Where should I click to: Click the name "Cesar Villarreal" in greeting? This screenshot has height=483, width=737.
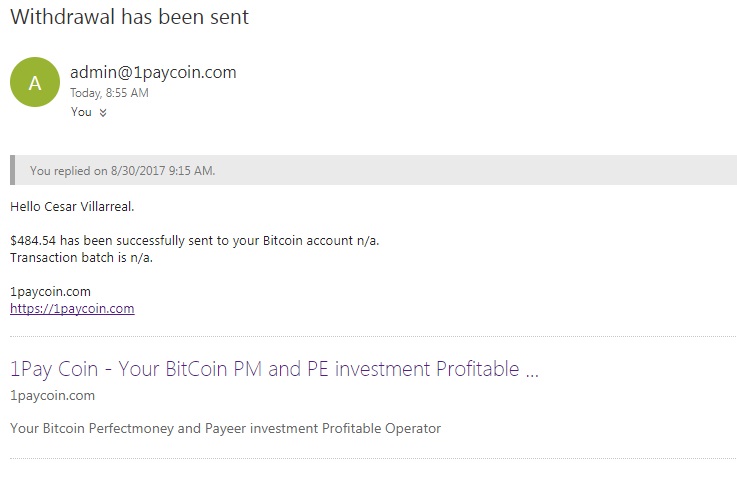pyautogui.click(x=91, y=207)
